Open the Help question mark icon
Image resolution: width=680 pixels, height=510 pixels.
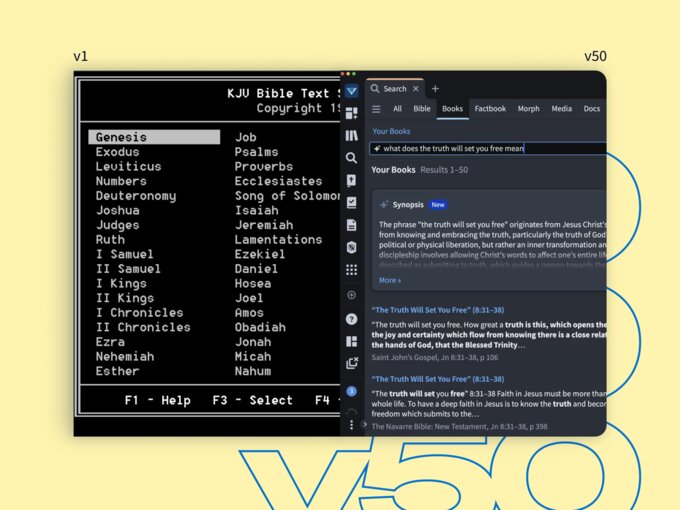pos(352,319)
